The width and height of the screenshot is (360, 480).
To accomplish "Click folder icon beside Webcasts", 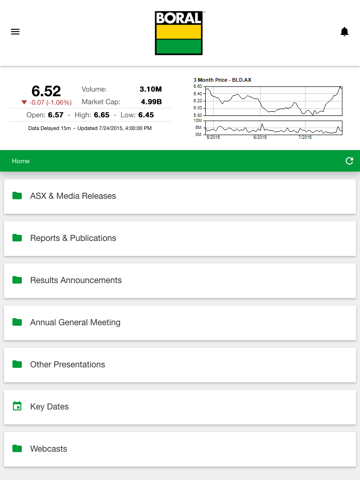I will (x=17, y=448).
